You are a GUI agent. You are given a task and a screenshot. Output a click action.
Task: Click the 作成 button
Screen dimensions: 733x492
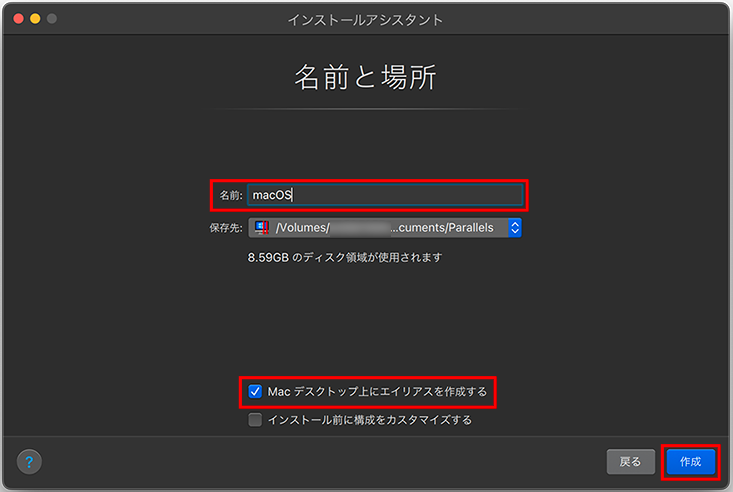tap(690, 462)
